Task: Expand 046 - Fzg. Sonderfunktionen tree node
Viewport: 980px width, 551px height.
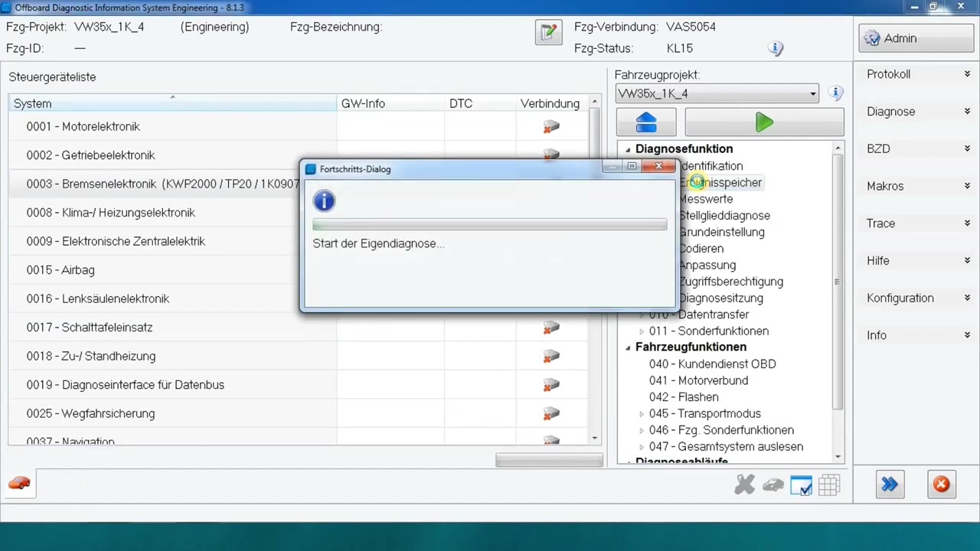Action: (642, 430)
